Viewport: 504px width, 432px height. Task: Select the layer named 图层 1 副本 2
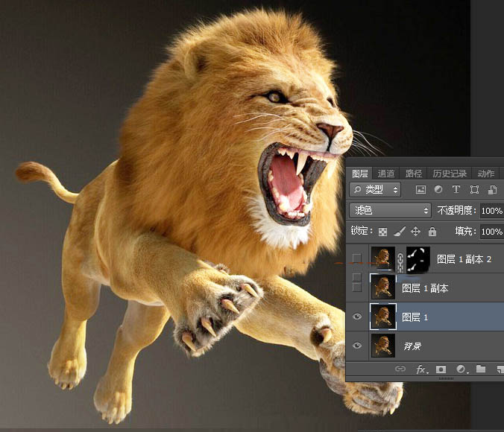pos(464,259)
